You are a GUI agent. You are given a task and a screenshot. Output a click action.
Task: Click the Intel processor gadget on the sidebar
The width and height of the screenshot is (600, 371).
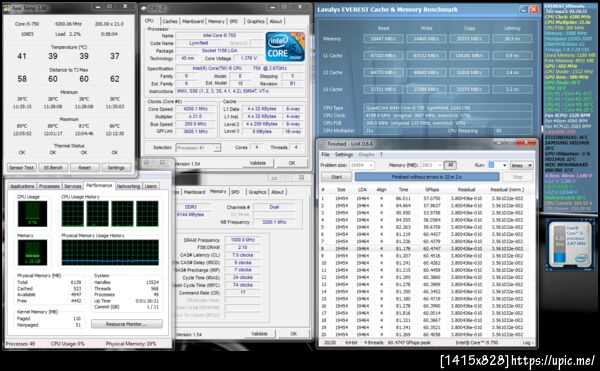tap(569, 245)
